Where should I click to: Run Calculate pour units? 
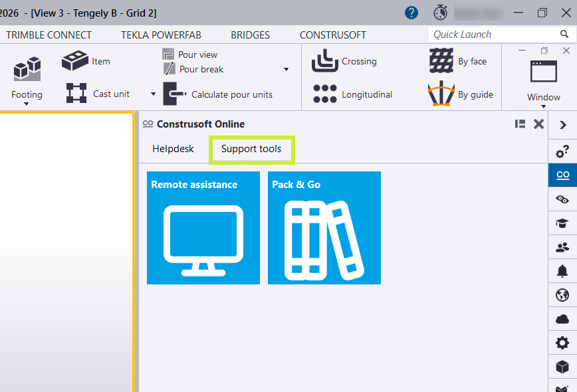pyautogui.click(x=218, y=94)
